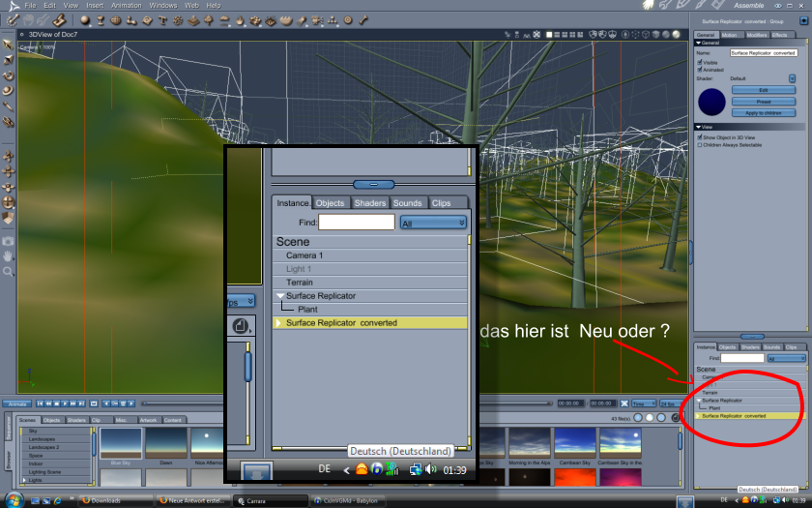Click the timeline stop button
Viewport: 812px width, 508px height.
tap(56, 403)
